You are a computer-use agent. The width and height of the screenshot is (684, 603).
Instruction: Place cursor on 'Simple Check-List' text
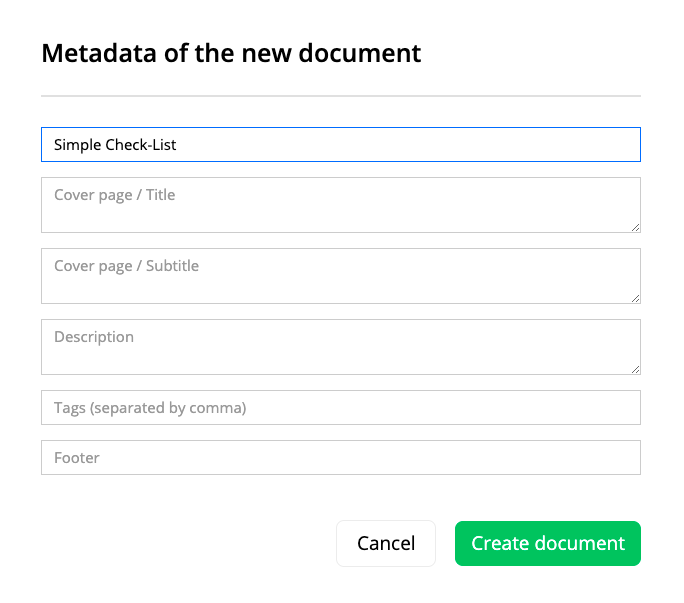[x=115, y=145]
